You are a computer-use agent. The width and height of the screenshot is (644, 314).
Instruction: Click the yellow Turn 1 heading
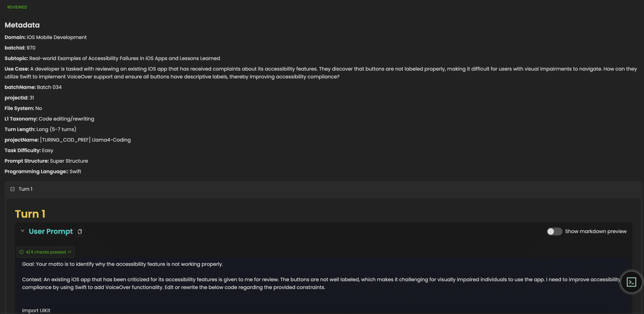point(30,214)
